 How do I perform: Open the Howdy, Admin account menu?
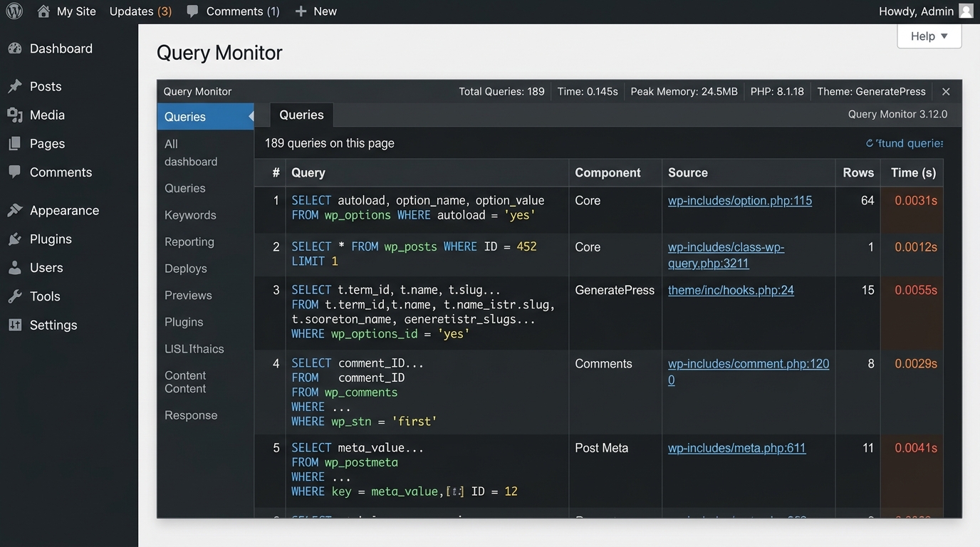point(915,11)
